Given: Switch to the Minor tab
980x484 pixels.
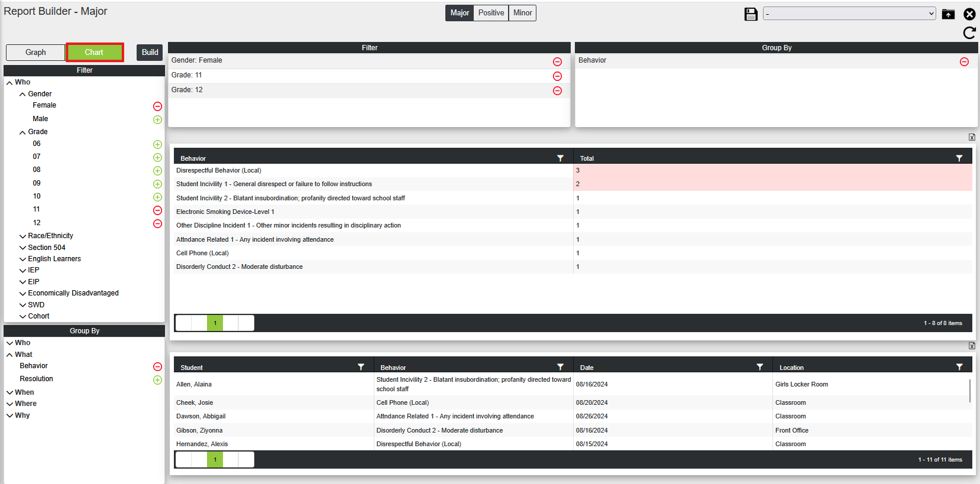Looking at the screenshot, I should click(522, 13).
